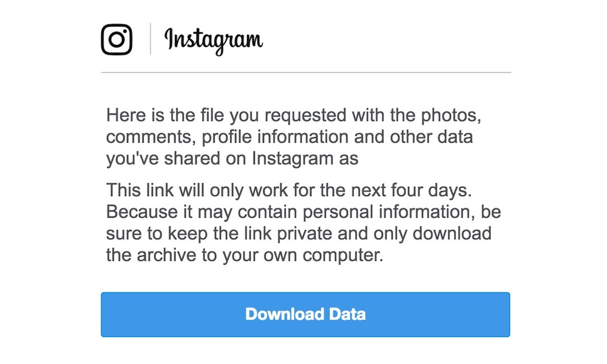
Task: Click the line 'the archive to your own computer.'
Action: [x=245, y=255]
